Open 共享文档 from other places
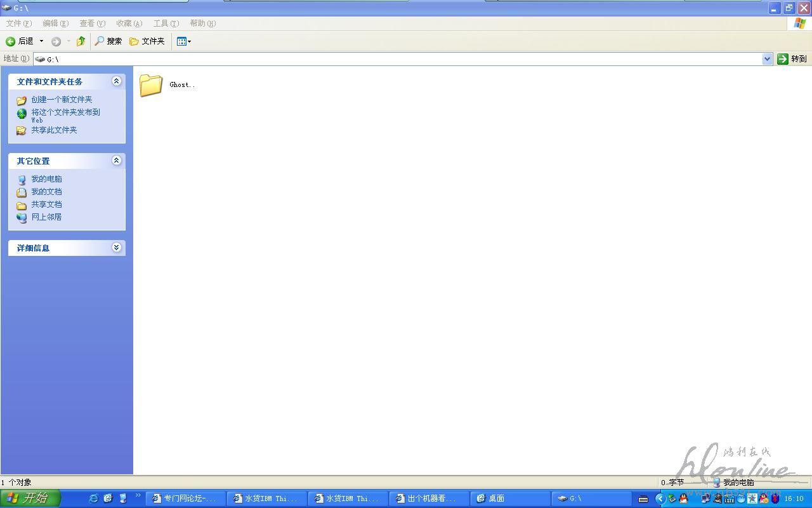 tap(46, 204)
